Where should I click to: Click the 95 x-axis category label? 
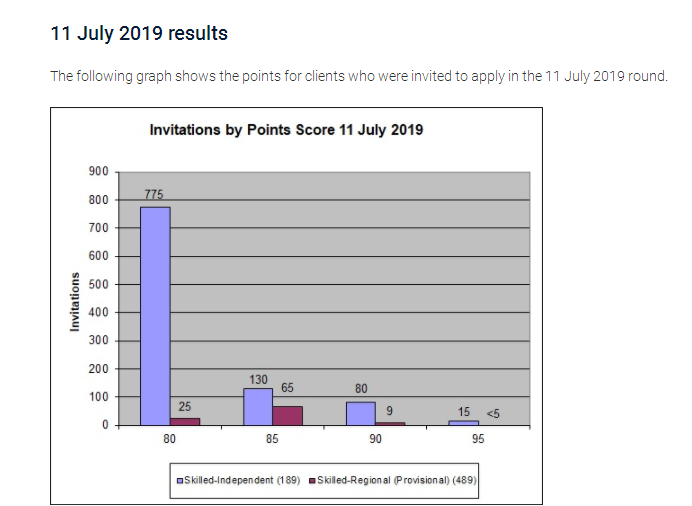tap(478, 439)
